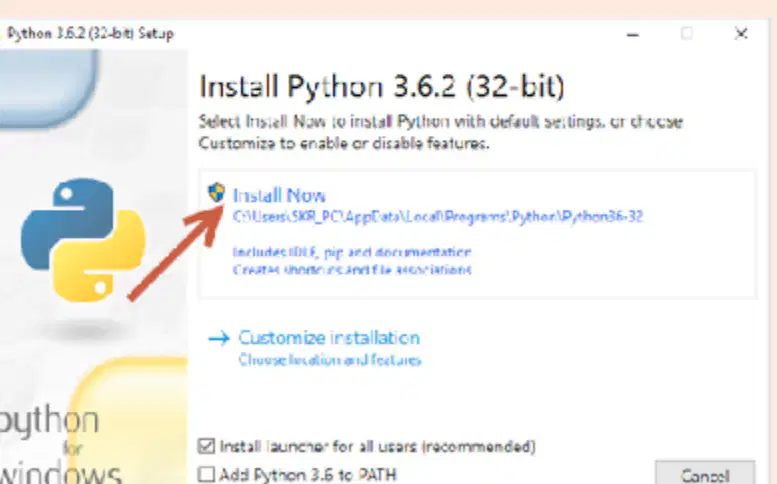Click the Python logo graphic
The width and height of the screenshot is (777, 484).
click(x=83, y=240)
